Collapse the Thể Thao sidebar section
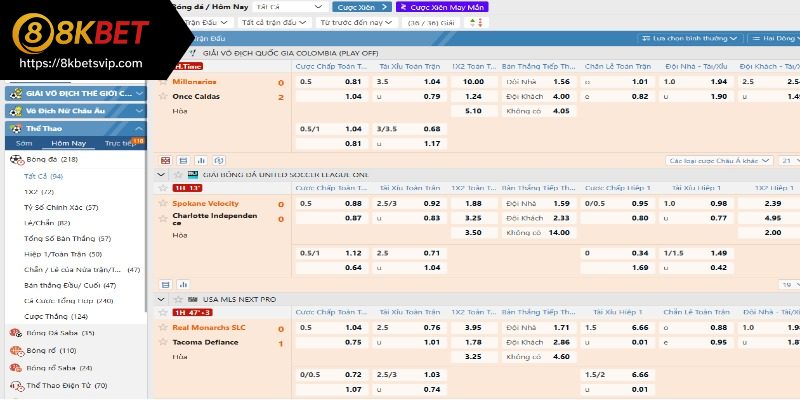Image resolution: width=800 pixels, height=400 pixels. pos(76,129)
